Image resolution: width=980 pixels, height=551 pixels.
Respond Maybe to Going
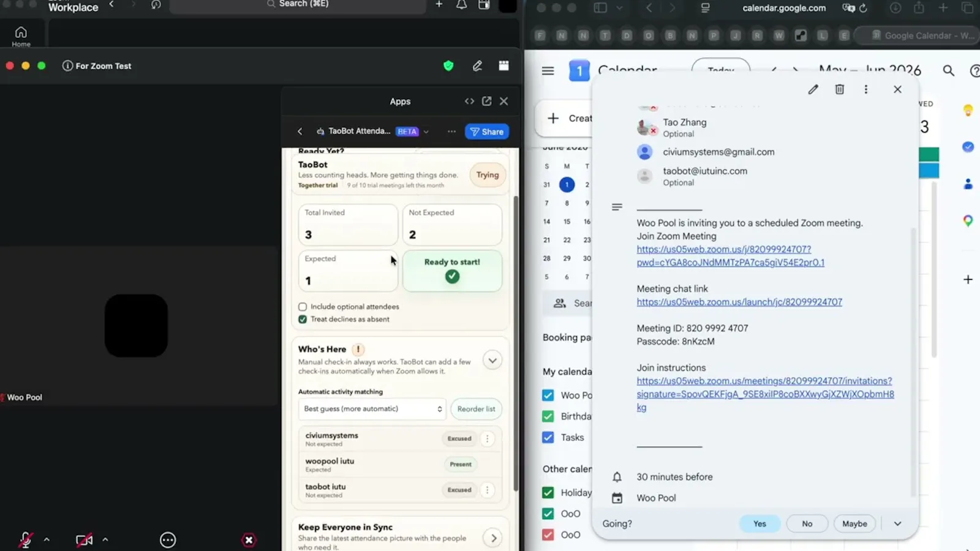click(854, 523)
